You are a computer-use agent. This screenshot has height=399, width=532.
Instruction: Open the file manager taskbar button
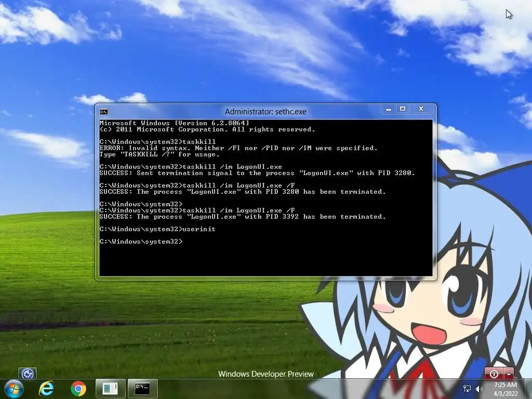110,389
